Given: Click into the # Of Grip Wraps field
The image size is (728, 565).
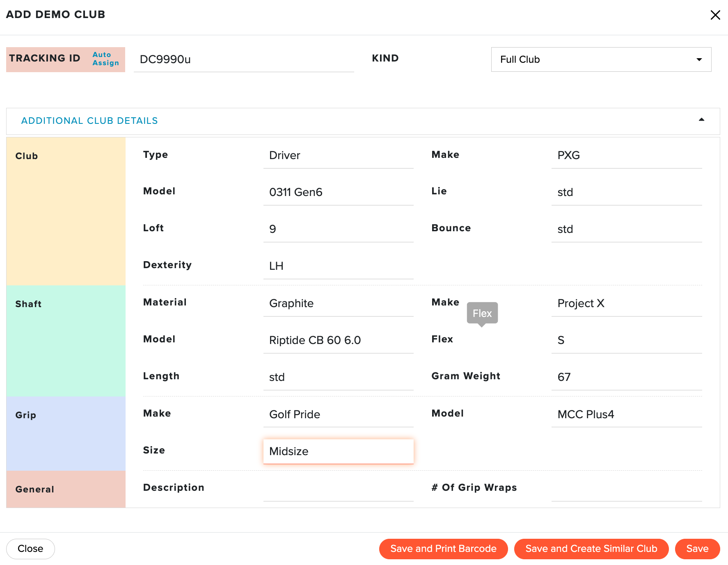Looking at the screenshot, I should pyautogui.click(x=627, y=489).
